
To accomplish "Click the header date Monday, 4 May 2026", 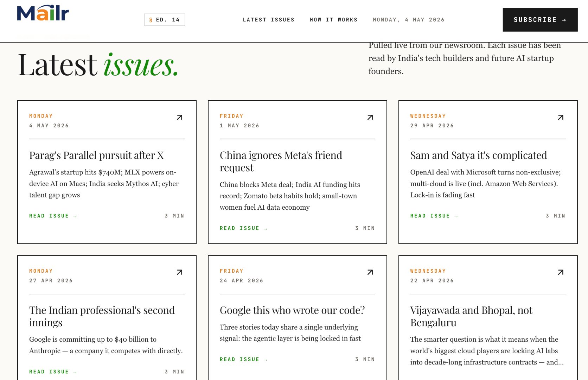I will pyautogui.click(x=409, y=20).
